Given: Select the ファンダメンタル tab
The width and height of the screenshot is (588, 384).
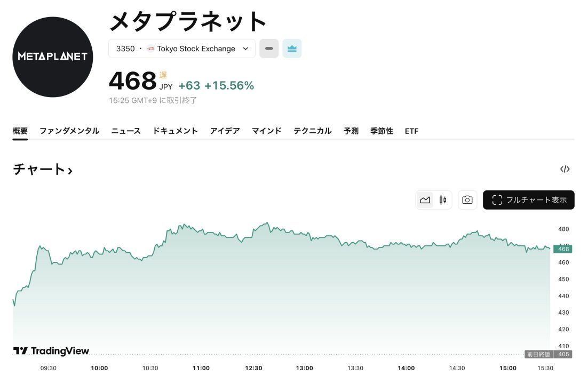Looking at the screenshot, I should tap(69, 131).
